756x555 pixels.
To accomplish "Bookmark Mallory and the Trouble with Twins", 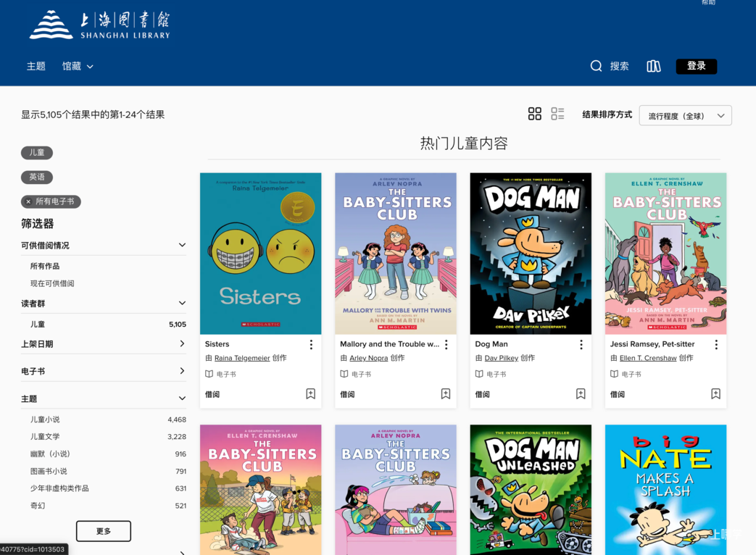I will pos(446,393).
